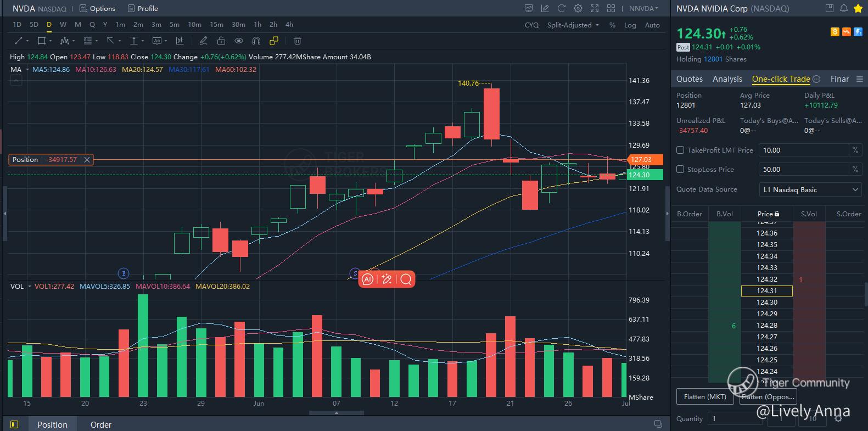Toggle Auto scale on chart

click(x=652, y=25)
